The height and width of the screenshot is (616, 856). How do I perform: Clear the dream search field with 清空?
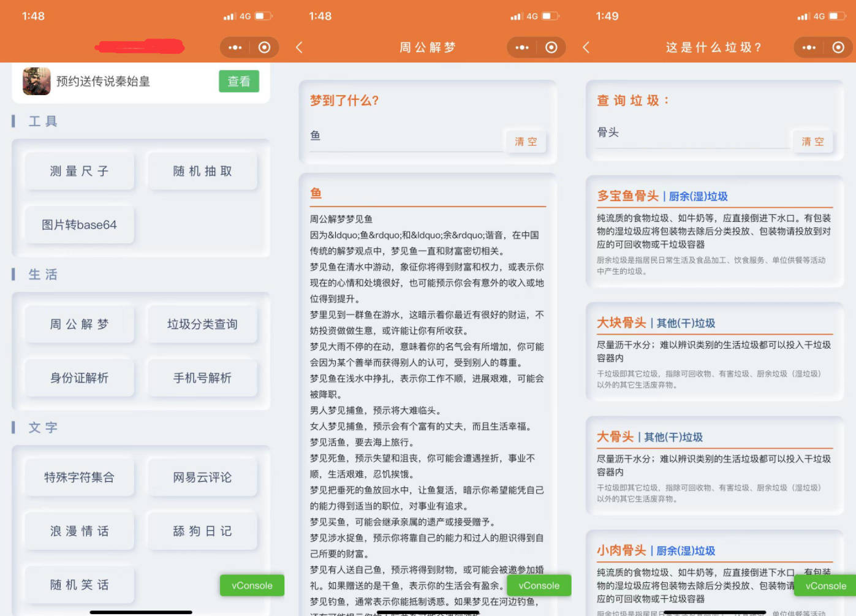(526, 142)
